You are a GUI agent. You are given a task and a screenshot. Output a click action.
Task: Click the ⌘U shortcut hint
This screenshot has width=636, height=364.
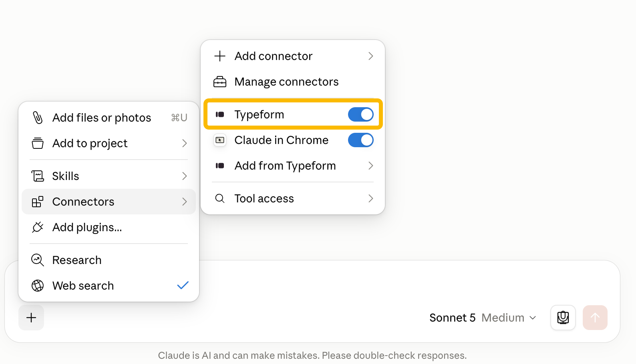click(x=179, y=118)
